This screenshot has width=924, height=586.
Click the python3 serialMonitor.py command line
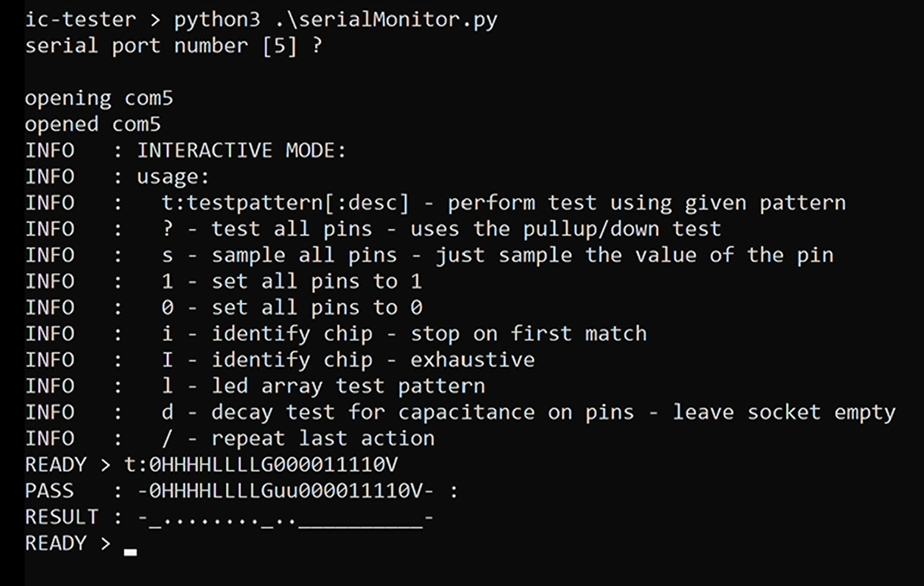click(261, 20)
